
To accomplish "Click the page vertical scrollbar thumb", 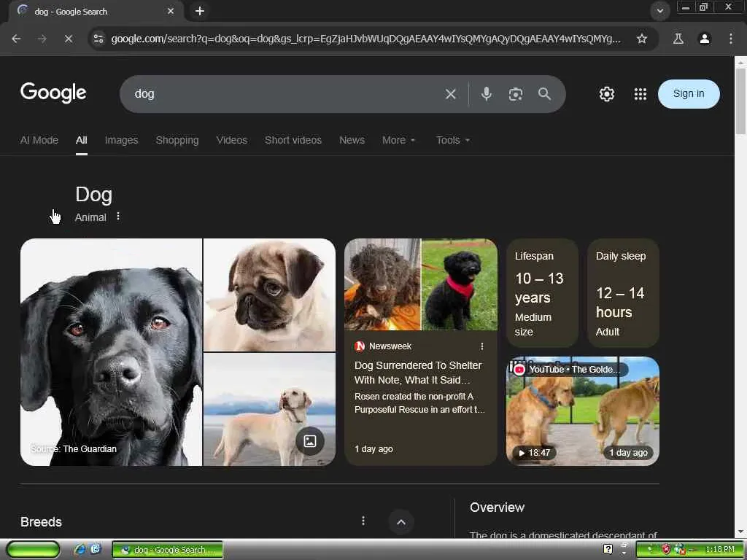I will point(740,101).
